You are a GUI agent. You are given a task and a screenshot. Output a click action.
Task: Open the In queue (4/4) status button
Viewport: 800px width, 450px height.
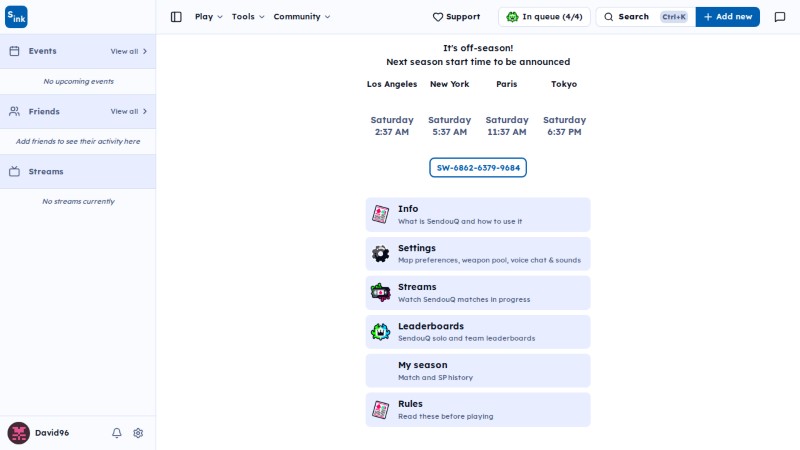[544, 17]
